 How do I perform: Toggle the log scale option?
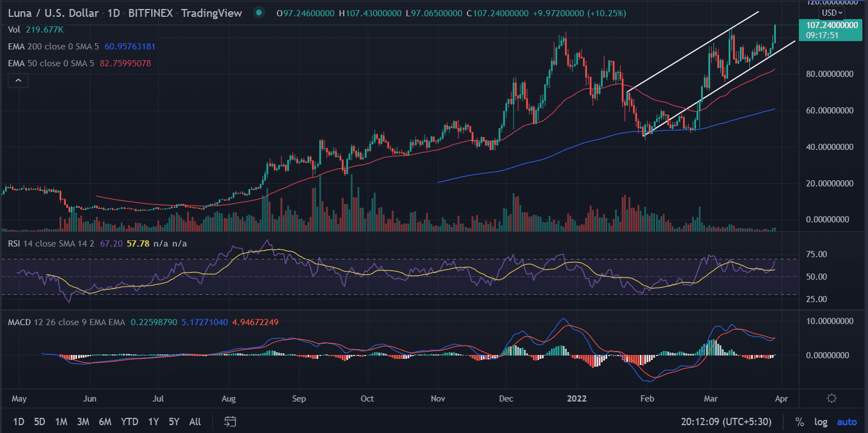[820, 422]
